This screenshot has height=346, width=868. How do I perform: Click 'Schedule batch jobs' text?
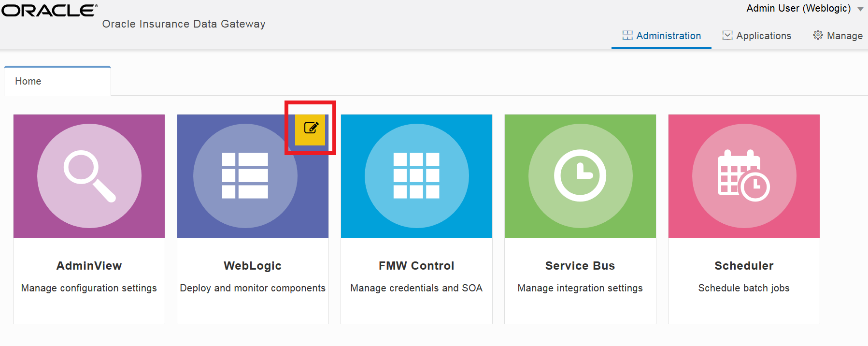click(744, 288)
